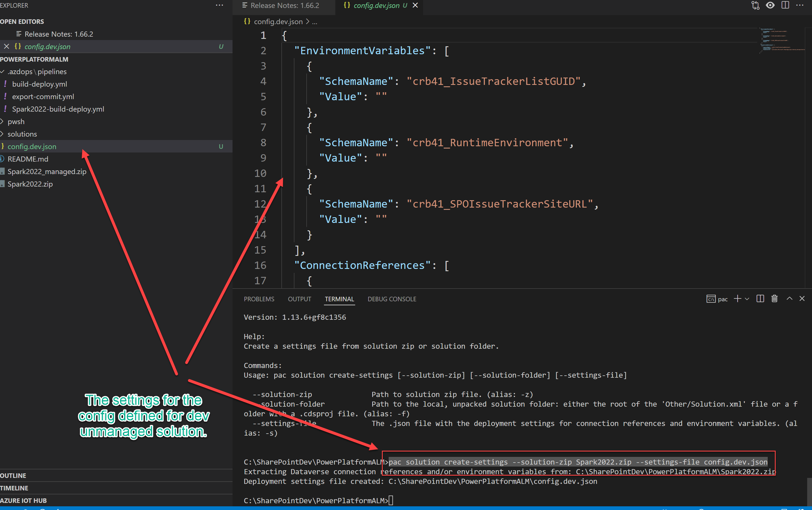This screenshot has width=812, height=510.
Task: Open the build-deploy.yml file
Action: 39,84
